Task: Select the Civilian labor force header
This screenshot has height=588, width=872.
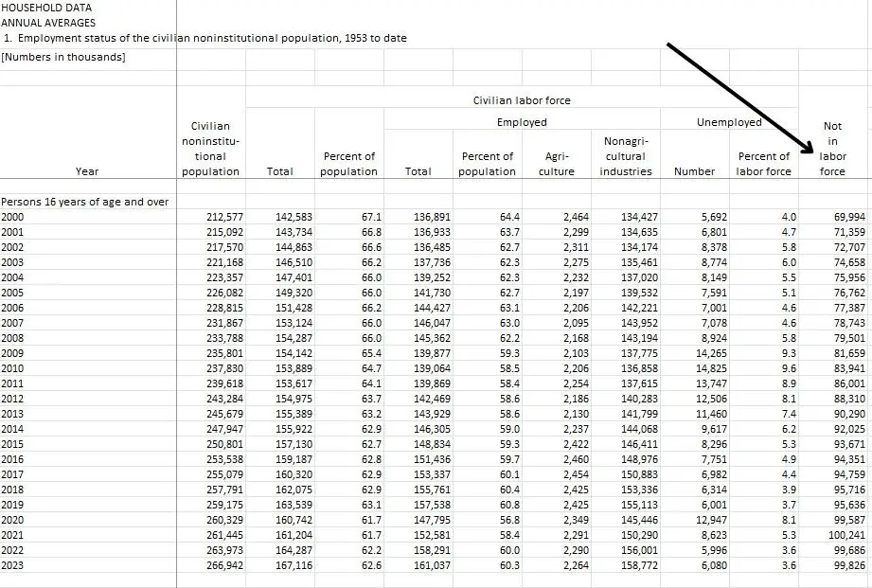Action: (522, 100)
